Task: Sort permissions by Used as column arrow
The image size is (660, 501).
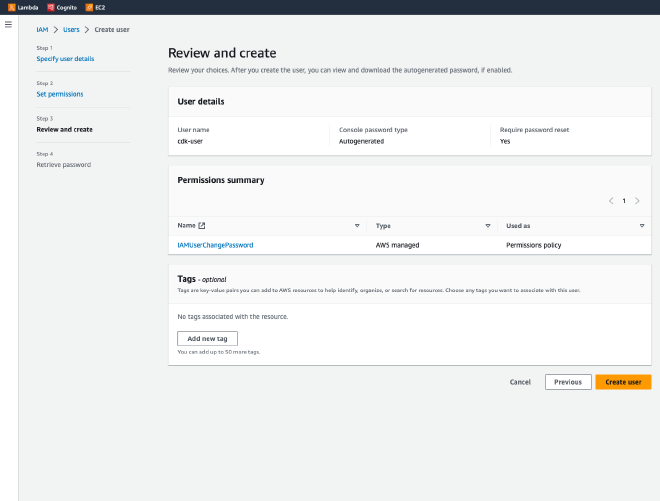Action: 642,226
